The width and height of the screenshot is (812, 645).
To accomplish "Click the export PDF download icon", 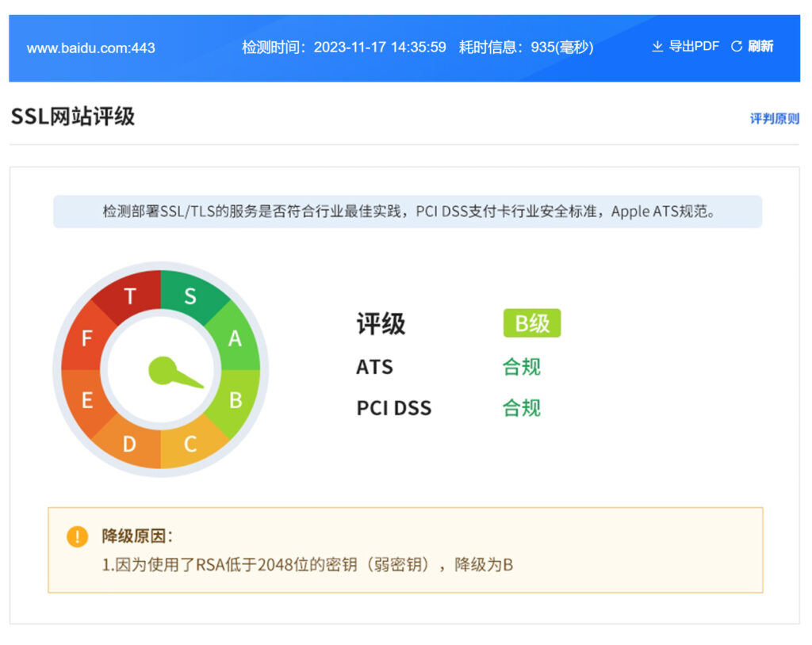I will point(657,47).
